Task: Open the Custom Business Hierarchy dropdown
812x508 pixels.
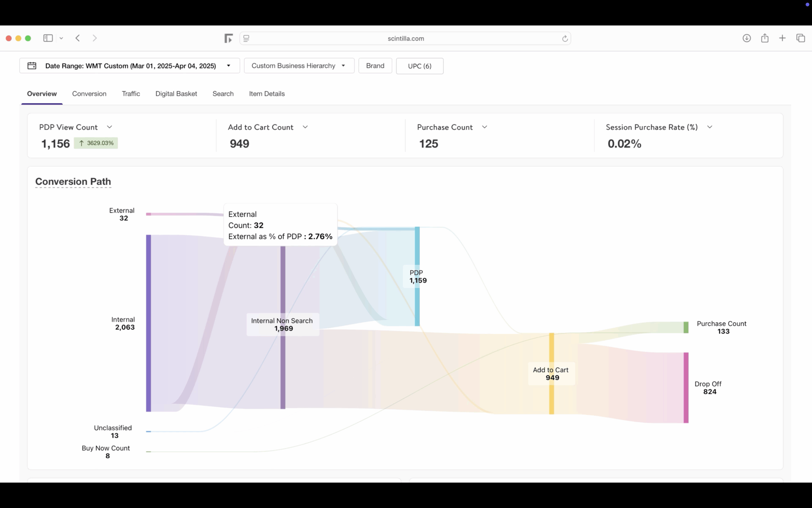Action: [299, 66]
